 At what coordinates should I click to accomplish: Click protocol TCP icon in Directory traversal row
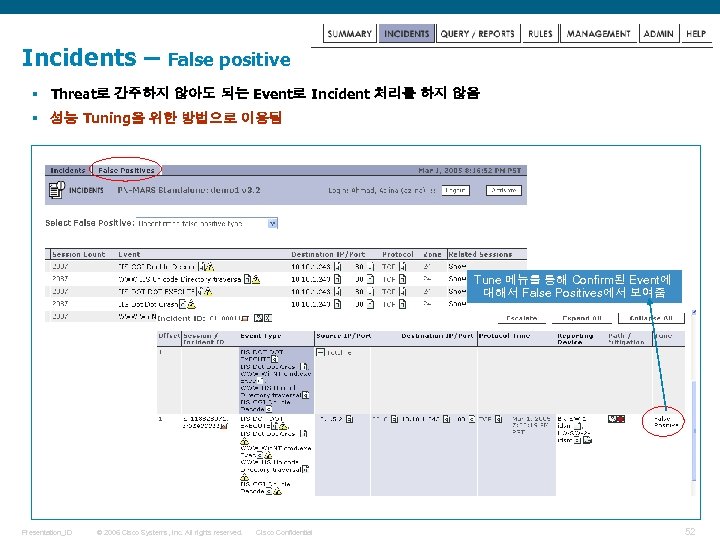(x=402, y=279)
